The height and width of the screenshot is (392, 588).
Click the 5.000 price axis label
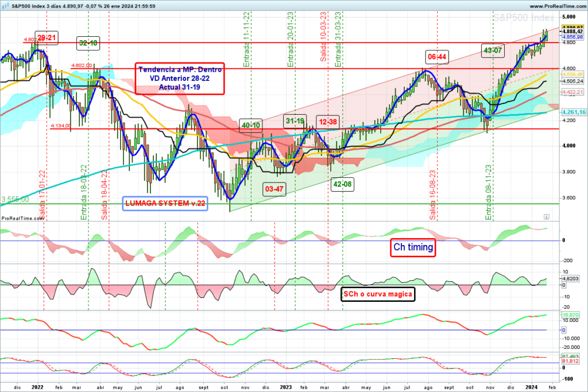pos(569,17)
